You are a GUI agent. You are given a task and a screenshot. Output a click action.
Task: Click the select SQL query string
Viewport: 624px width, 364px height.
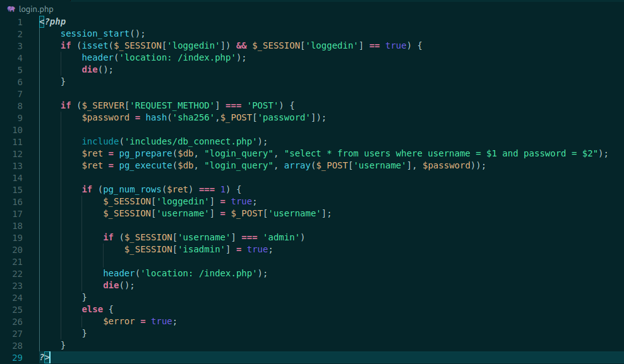point(441,154)
